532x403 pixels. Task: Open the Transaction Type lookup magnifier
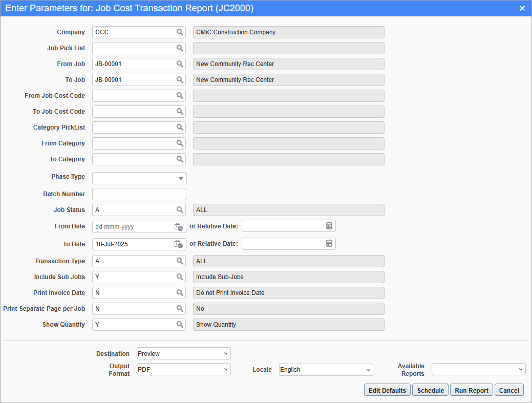tap(180, 261)
